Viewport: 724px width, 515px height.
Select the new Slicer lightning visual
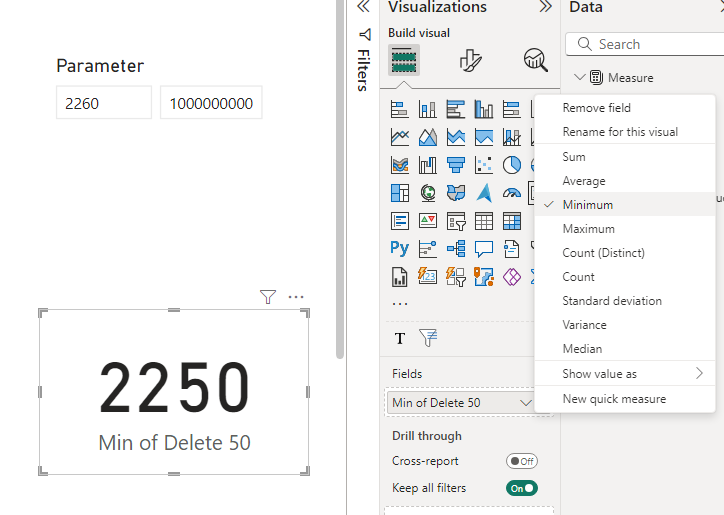(456, 277)
